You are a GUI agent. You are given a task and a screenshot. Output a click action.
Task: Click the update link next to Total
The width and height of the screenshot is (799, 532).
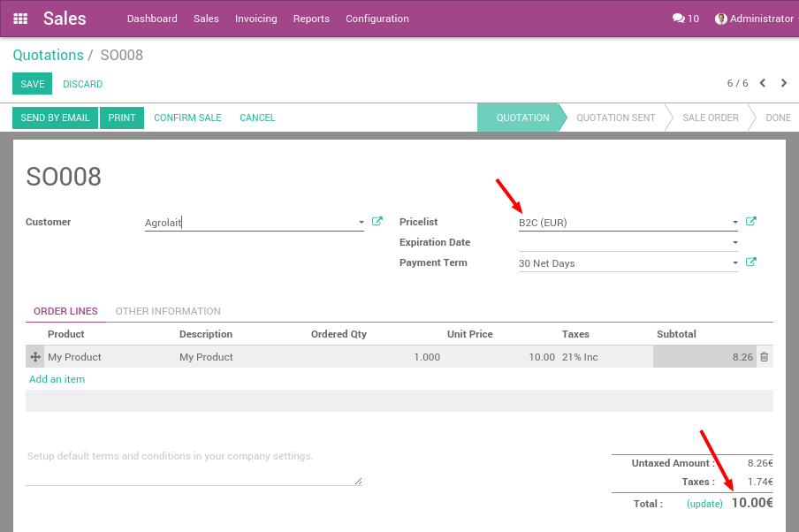tap(704, 503)
